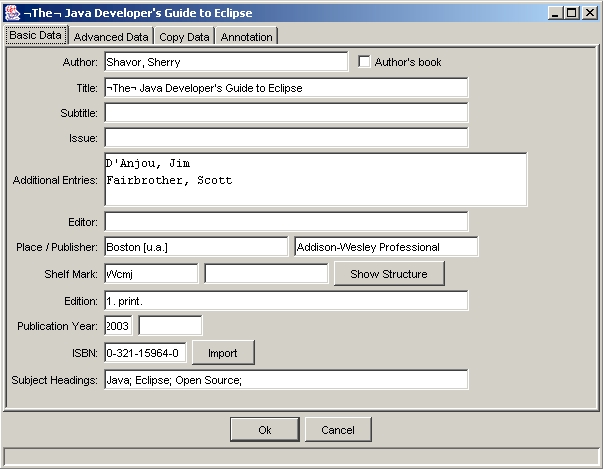Click the Publisher field Addison-Wesley Professional
The height and width of the screenshot is (469, 603).
(x=386, y=246)
